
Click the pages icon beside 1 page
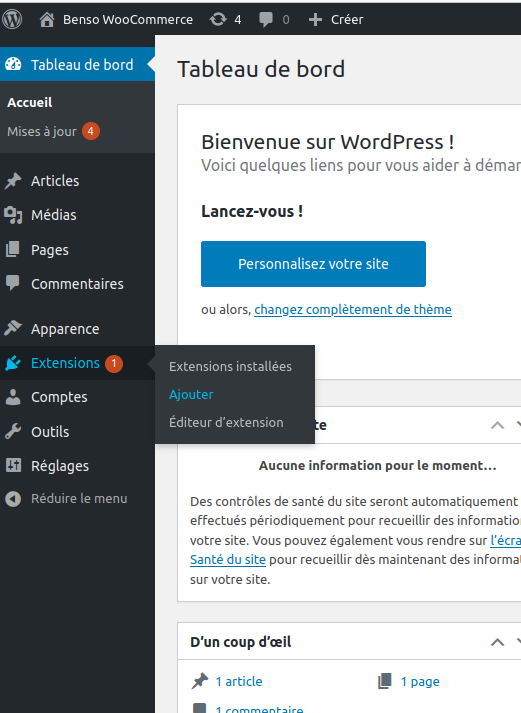[385, 681]
